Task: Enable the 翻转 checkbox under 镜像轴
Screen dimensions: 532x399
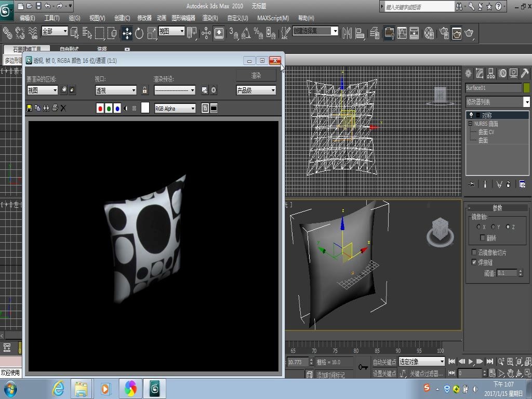Action: point(483,237)
